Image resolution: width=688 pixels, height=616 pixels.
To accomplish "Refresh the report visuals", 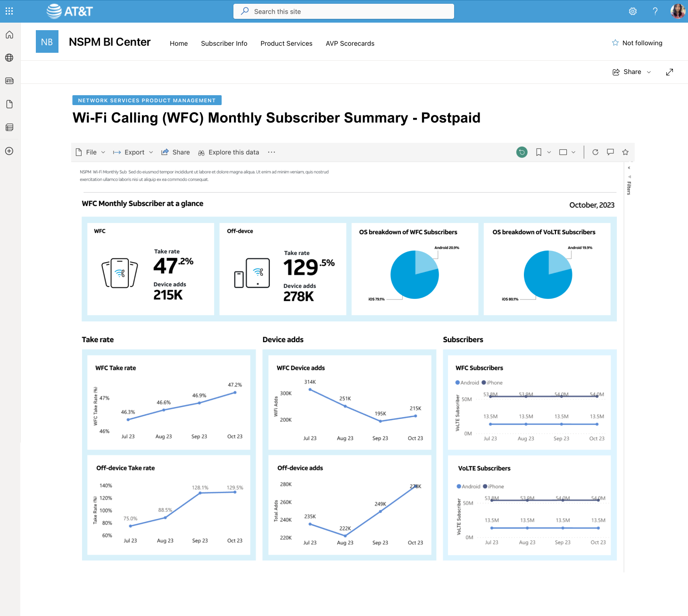I will pos(595,152).
